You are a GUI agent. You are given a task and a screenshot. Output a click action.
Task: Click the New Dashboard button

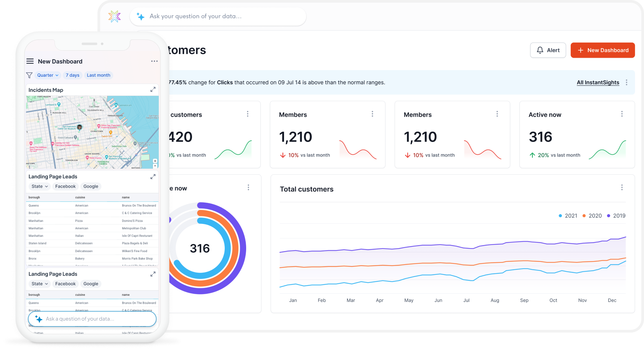602,50
